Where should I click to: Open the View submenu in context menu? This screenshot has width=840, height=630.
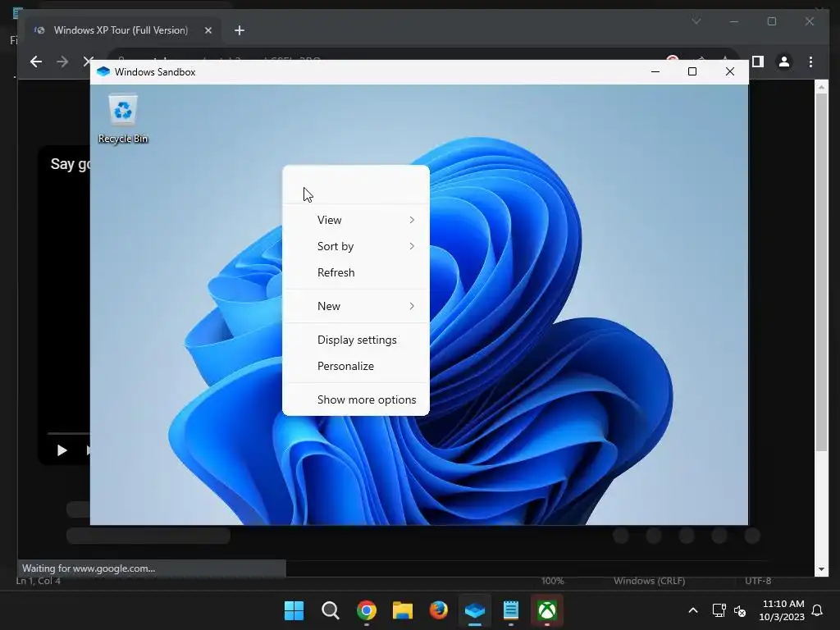coord(356,220)
